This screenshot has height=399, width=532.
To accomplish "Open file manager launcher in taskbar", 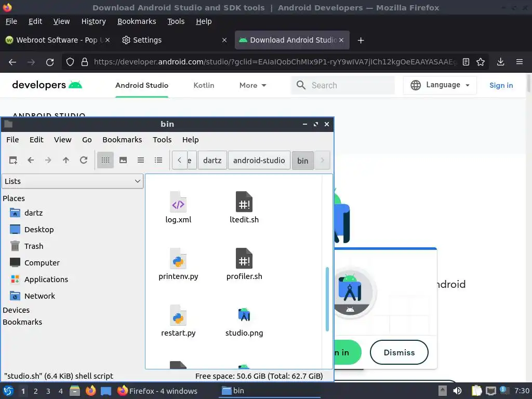I will click(75, 391).
